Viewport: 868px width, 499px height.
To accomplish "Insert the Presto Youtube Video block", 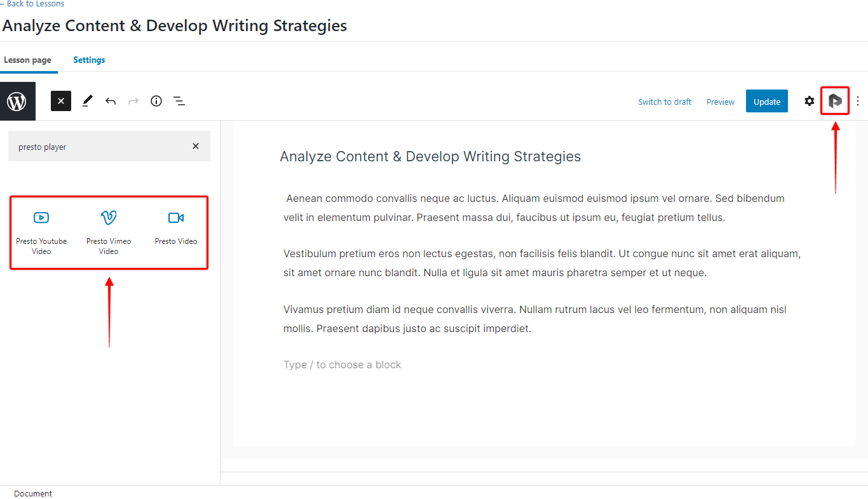I will coord(41,232).
